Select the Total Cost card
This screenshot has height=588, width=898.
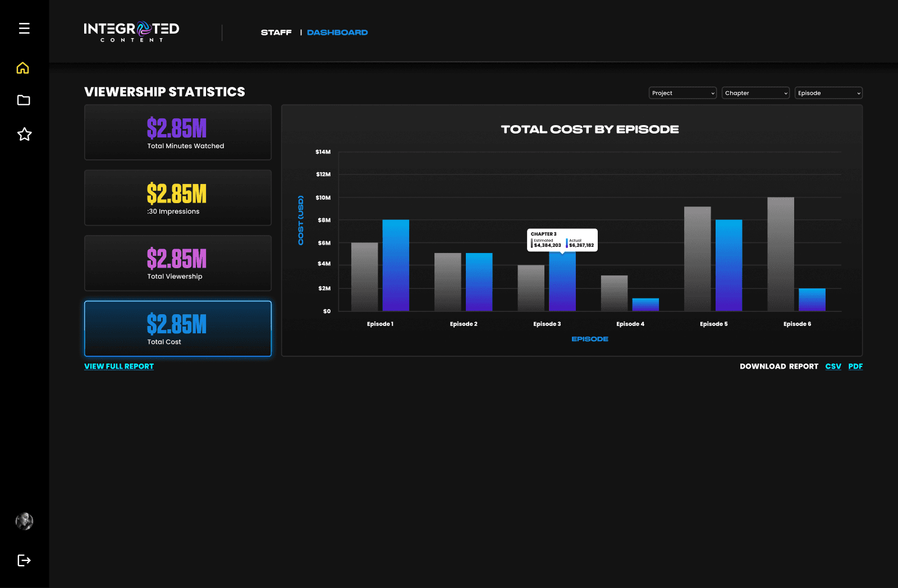pos(178,329)
